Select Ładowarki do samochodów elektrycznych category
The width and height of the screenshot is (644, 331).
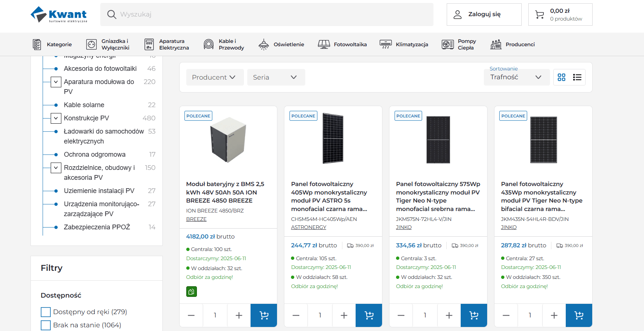[x=104, y=137]
